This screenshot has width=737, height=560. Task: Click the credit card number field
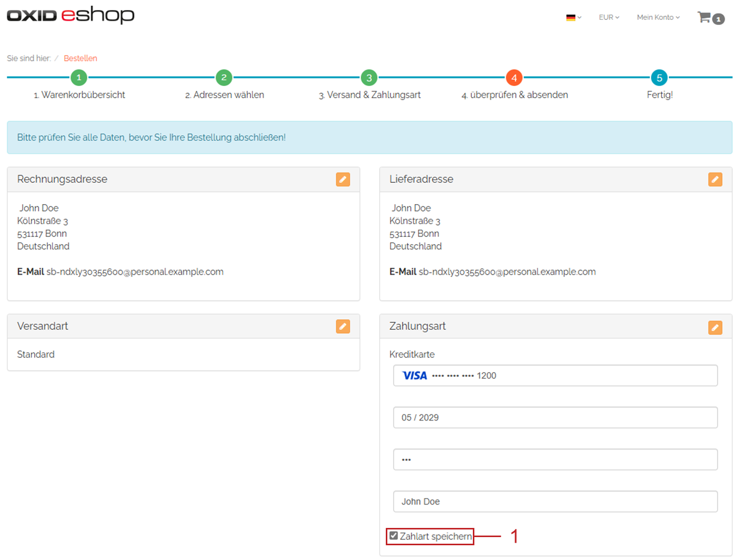(x=555, y=376)
